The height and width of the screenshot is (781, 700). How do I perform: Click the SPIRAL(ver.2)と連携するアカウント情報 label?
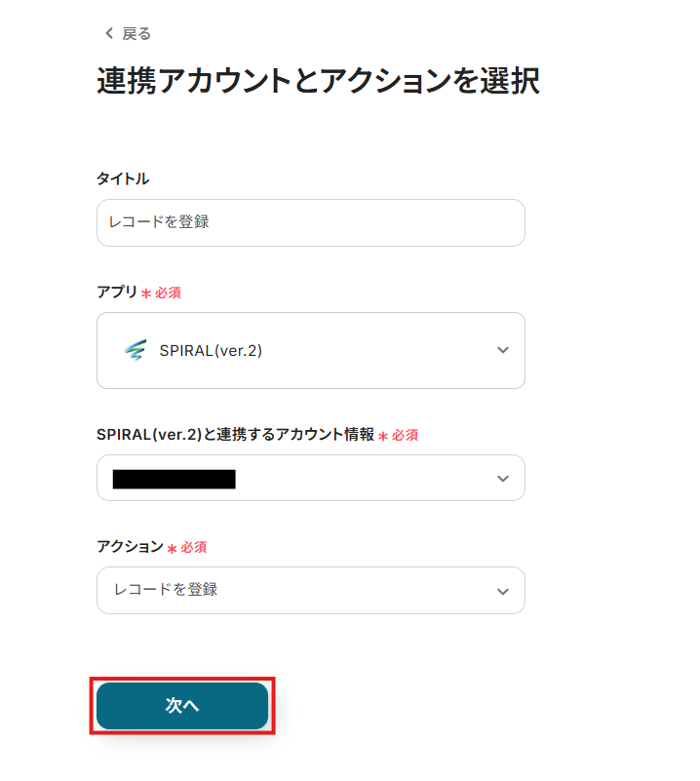click(x=235, y=435)
